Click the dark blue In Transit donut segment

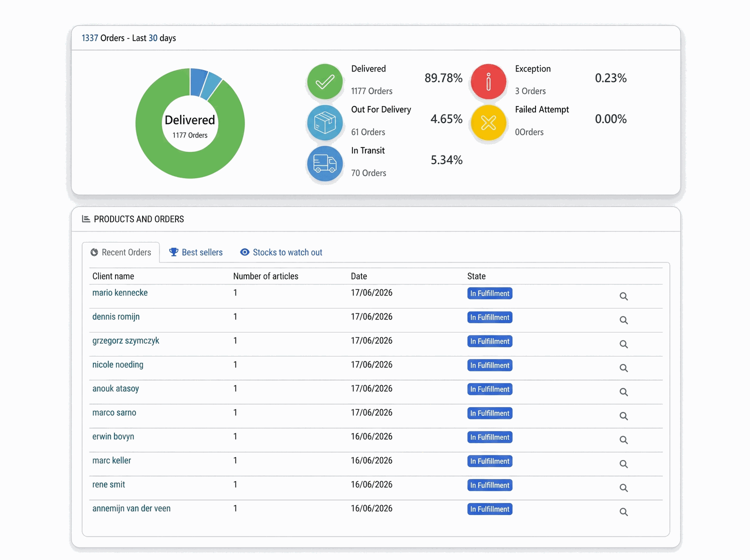click(x=198, y=82)
